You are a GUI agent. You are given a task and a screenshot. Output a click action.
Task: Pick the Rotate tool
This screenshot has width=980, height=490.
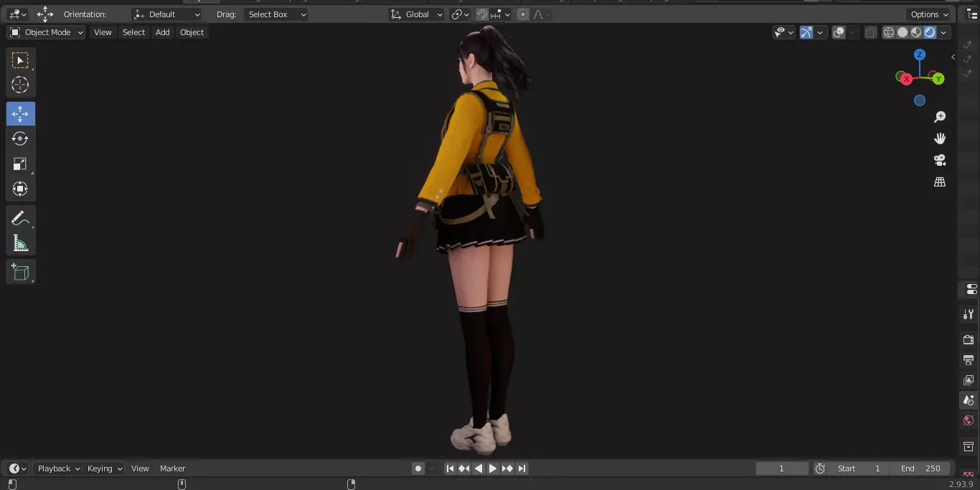[20, 138]
